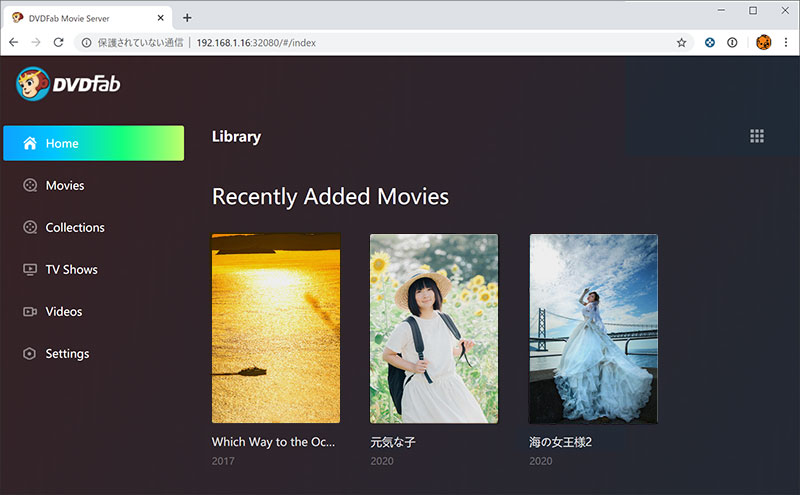
Task: Click the '海の女王様2' movie title
Action: 561,442
